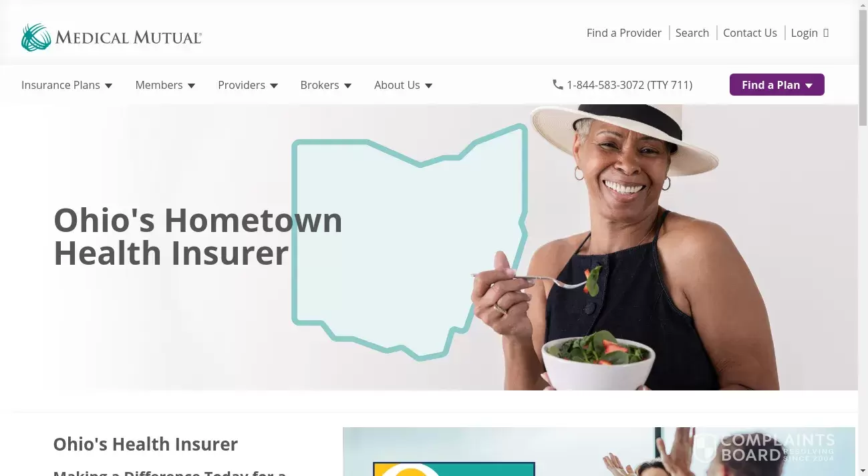Click the Complaints Board shield watermark icon
This screenshot has height=476, width=868.
tap(705, 448)
